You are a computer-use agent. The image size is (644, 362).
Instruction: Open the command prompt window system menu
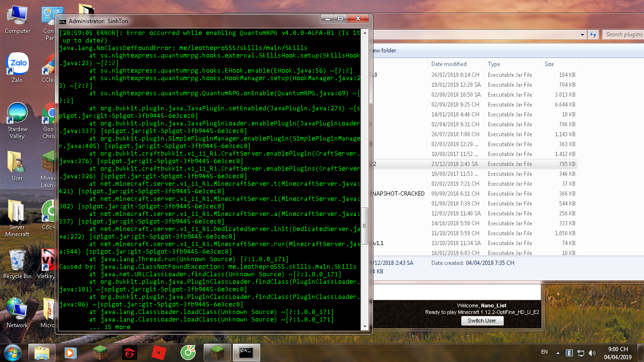[62, 21]
